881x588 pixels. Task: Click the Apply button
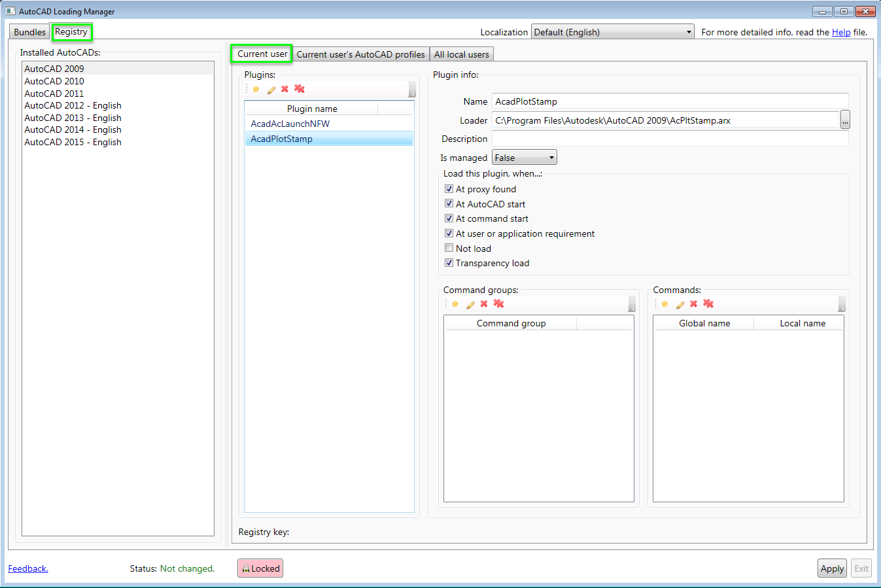pos(833,568)
